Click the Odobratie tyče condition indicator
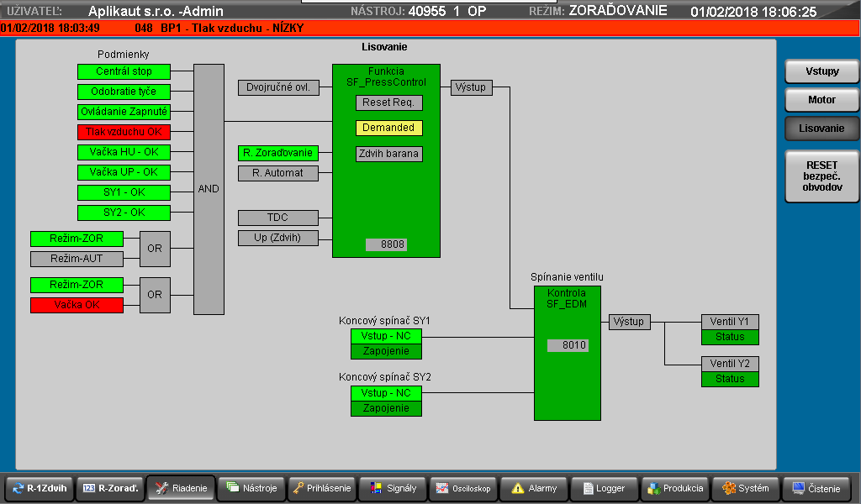The width and height of the screenshot is (861, 504). (124, 92)
